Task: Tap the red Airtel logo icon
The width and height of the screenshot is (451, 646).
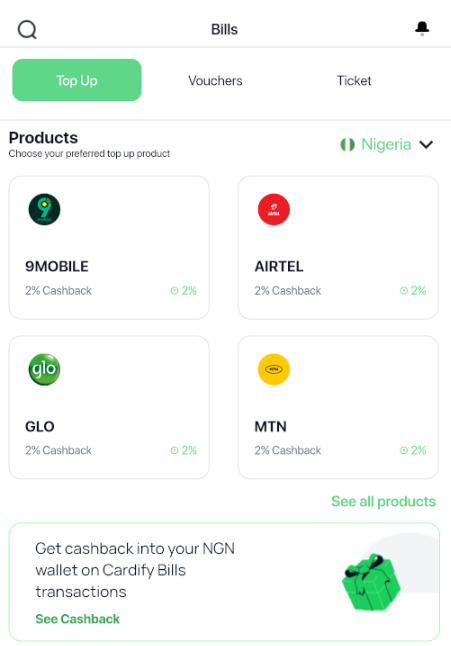Action: click(x=274, y=209)
